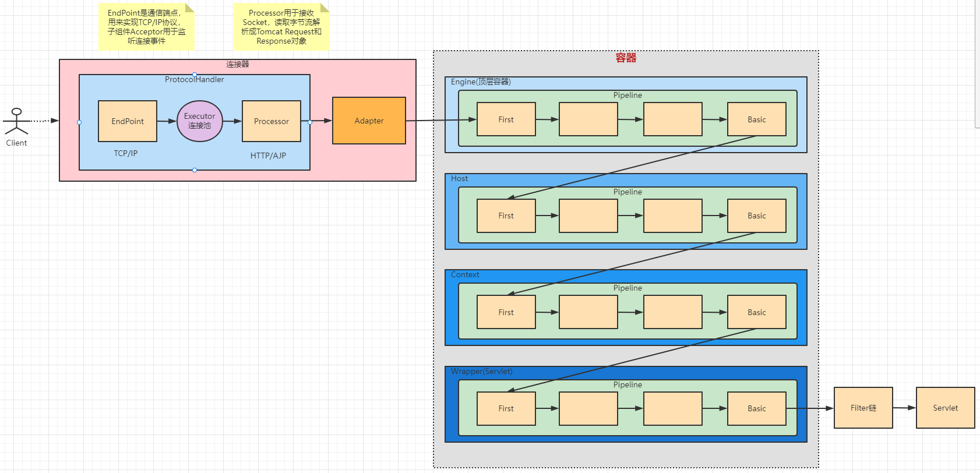Select the First box in Context pipeline
Image resolution: width=980 pixels, height=473 pixels.
(x=506, y=312)
